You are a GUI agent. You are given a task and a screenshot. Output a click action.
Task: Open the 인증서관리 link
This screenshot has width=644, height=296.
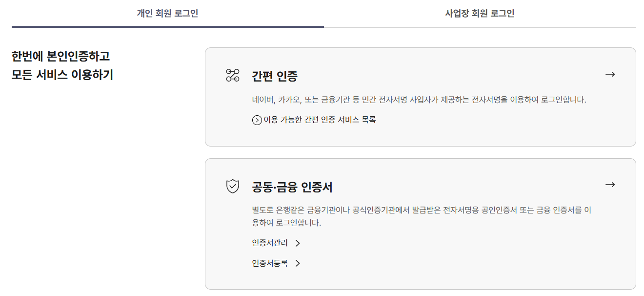(x=270, y=243)
